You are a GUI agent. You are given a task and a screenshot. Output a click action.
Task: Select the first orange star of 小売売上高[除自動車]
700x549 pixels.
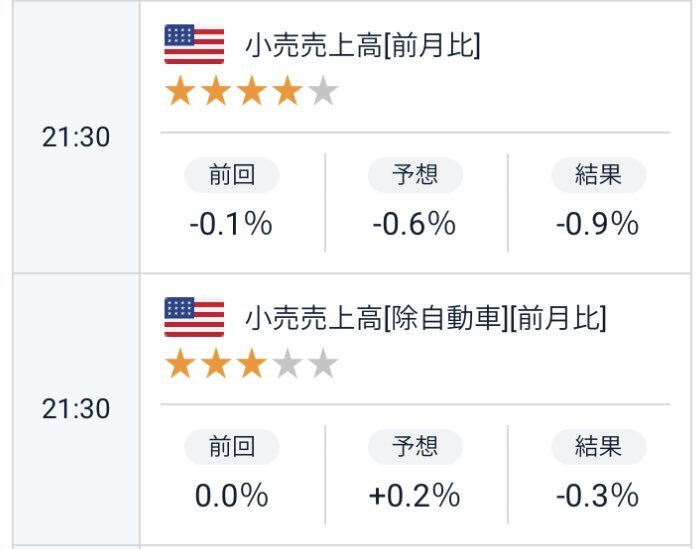pyautogui.click(x=180, y=363)
